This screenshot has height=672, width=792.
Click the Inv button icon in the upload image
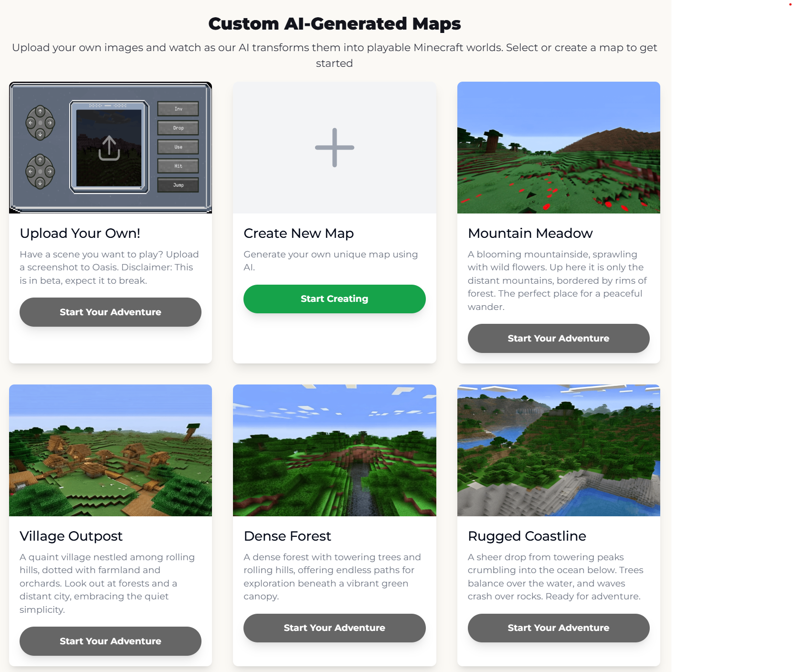[178, 109]
